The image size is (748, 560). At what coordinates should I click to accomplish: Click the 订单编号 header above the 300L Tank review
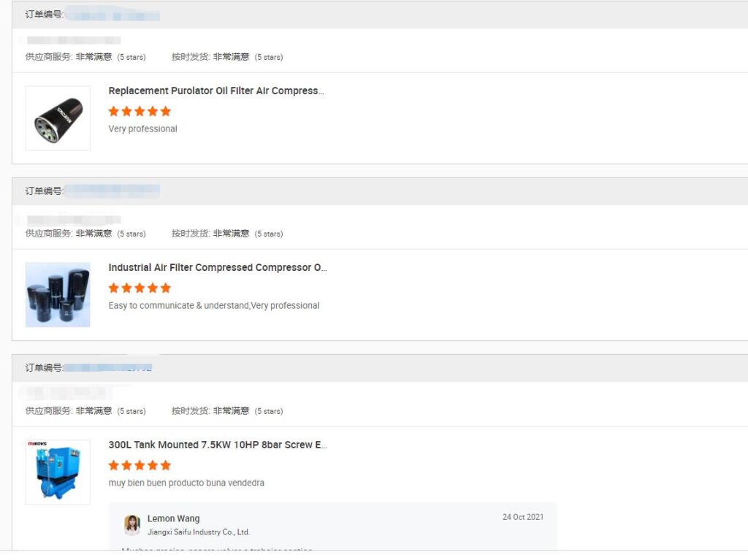pos(44,368)
